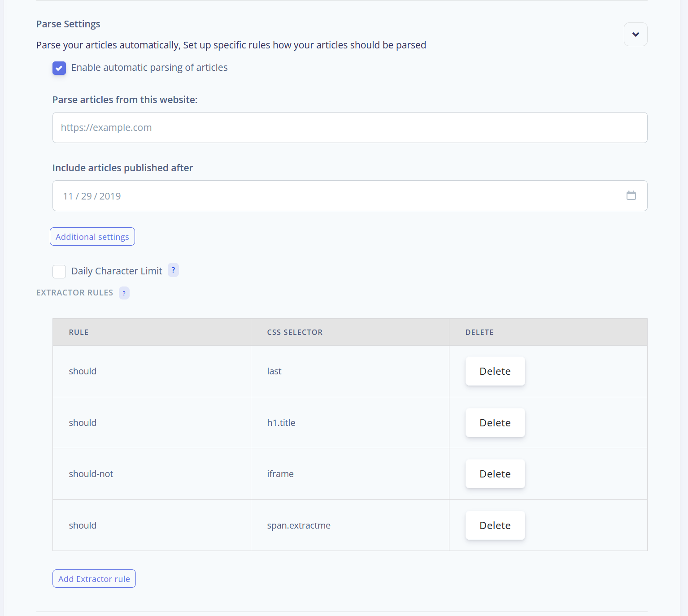This screenshot has height=616, width=688.
Task: Click Add Extractor rule button
Action: (94, 579)
